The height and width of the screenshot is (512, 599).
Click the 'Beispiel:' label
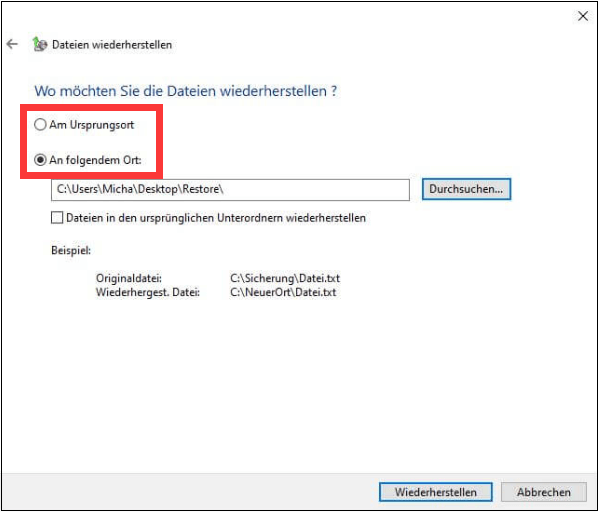[71, 251]
